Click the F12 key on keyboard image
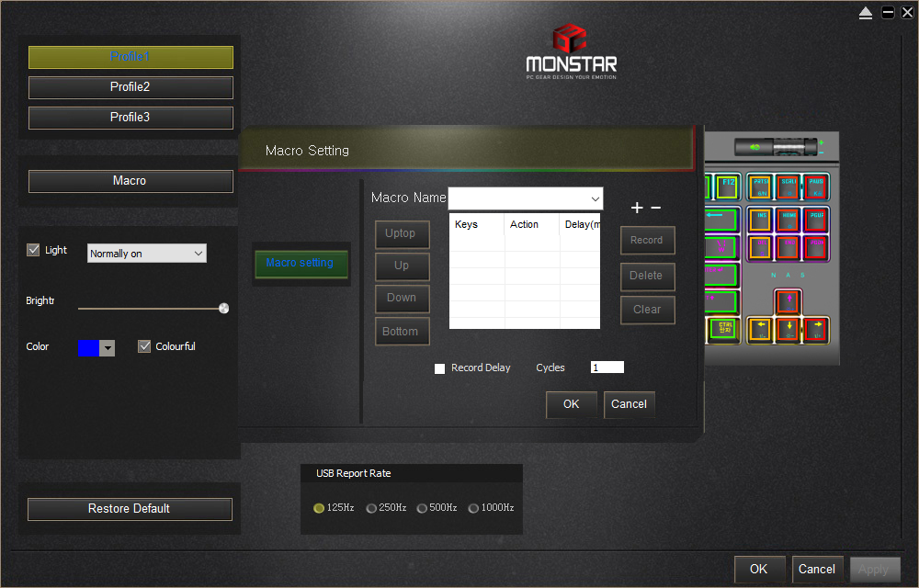This screenshot has height=588, width=919. 727,187
